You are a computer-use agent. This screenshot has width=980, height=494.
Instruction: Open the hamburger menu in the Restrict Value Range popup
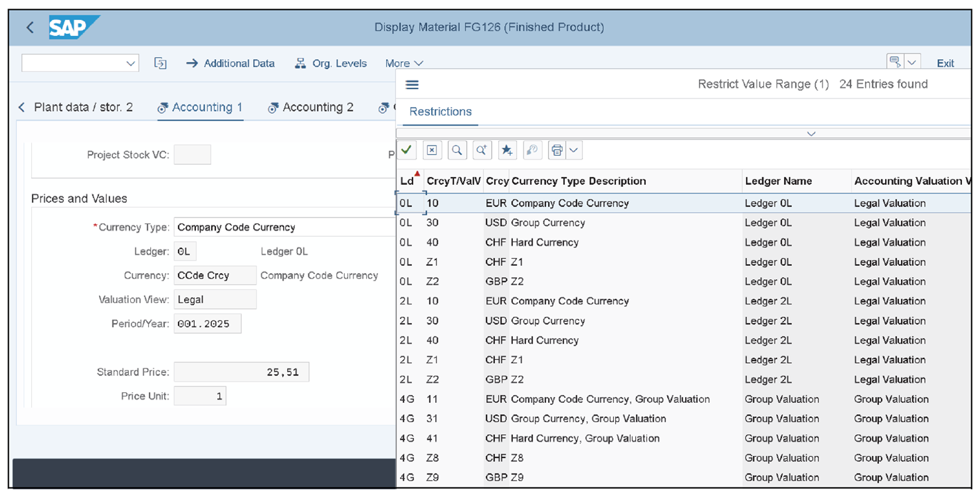pyautogui.click(x=413, y=84)
